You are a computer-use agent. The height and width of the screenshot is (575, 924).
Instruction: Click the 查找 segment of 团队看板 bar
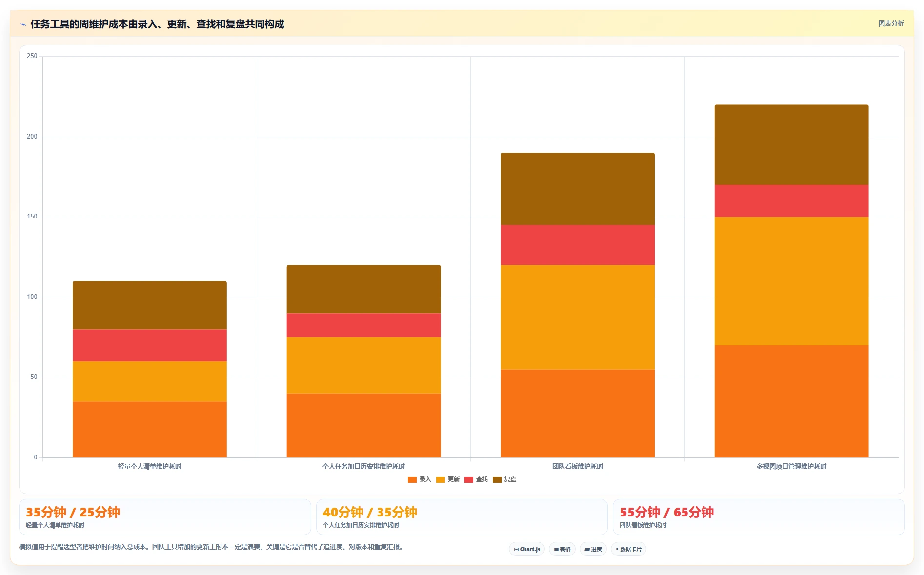[x=578, y=245]
